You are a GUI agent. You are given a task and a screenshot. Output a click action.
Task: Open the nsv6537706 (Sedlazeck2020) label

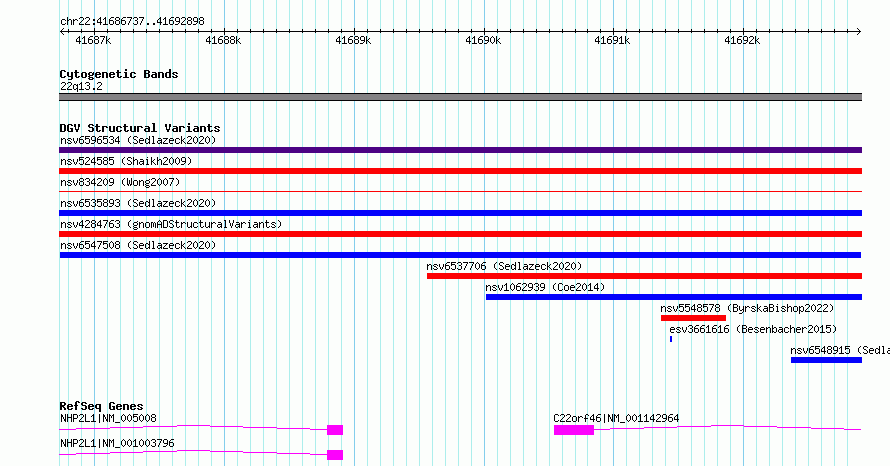[504, 266]
